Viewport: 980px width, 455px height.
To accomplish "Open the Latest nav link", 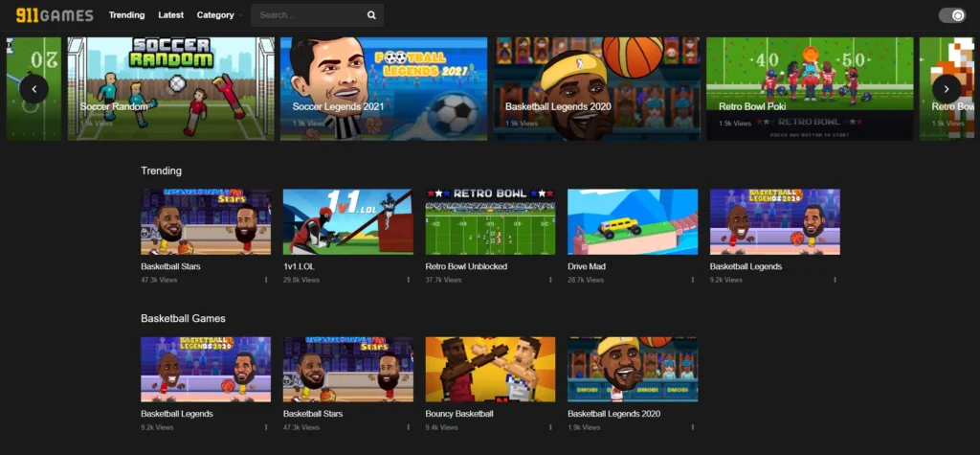I will tap(170, 15).
